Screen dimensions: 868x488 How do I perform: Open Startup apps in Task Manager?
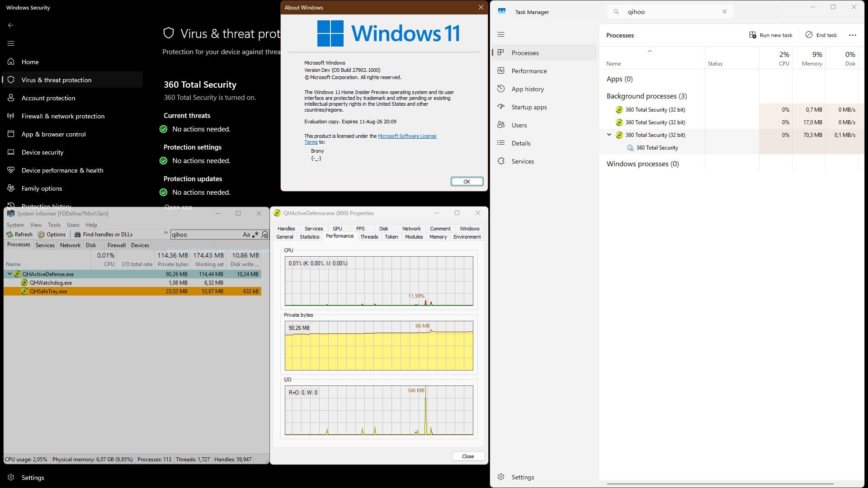(544, 107)
